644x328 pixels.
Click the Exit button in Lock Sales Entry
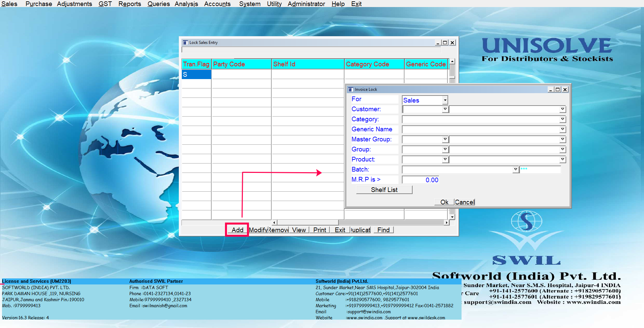340,230
